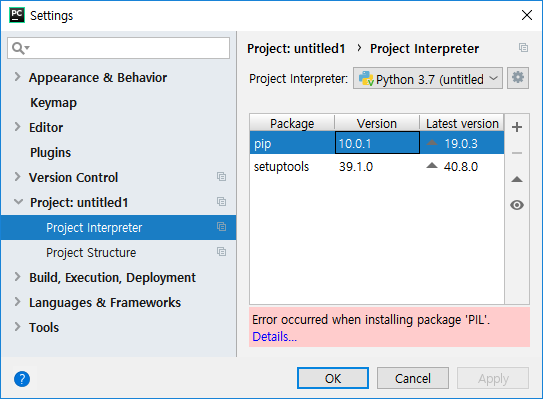Select Project Structure in the tree
Screen dimensions: 543x399
coord(91,252)
